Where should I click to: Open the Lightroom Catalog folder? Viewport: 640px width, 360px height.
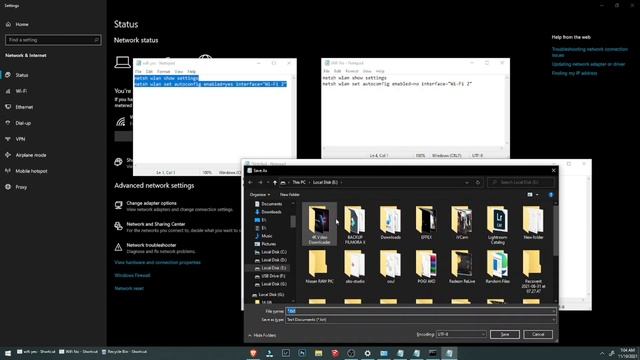[497, 224]
